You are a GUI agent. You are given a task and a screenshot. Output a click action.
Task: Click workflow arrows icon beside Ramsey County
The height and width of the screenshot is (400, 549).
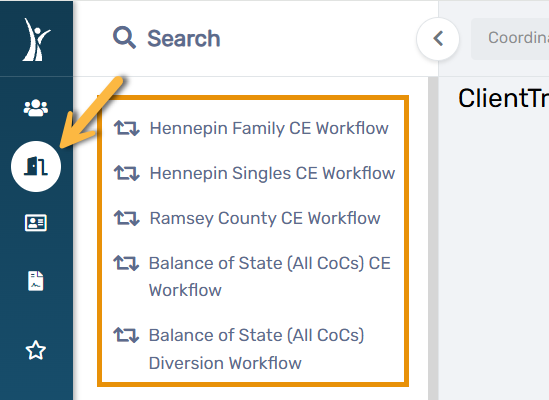(127, 218)
